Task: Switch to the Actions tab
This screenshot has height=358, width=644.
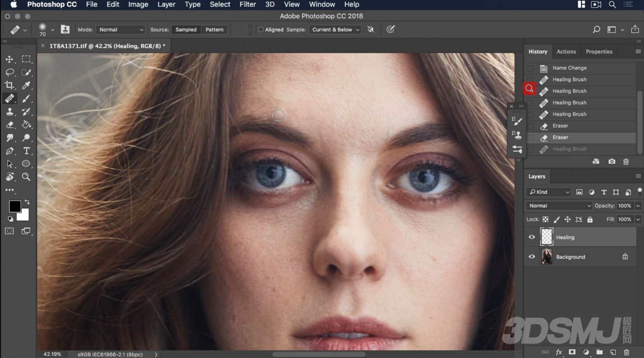Action: 566,52
